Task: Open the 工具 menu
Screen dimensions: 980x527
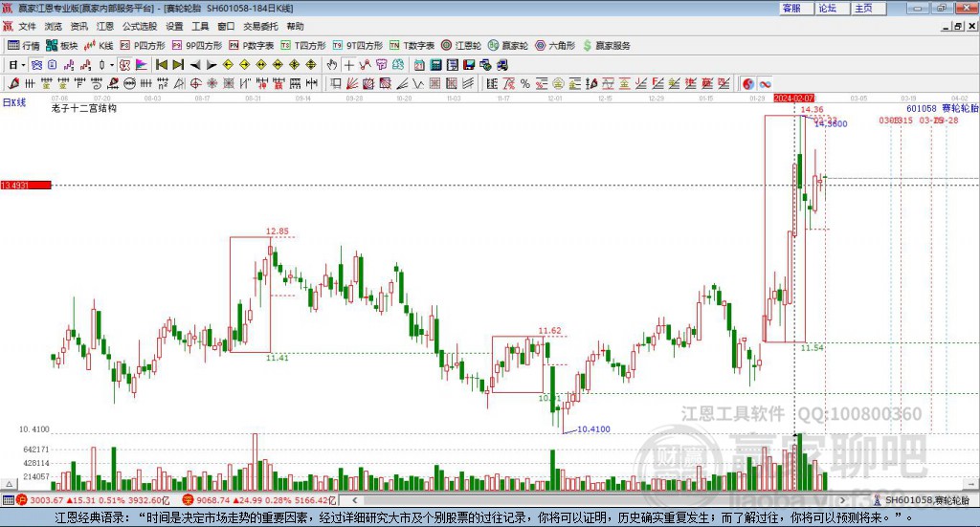Action: (200, 26)
